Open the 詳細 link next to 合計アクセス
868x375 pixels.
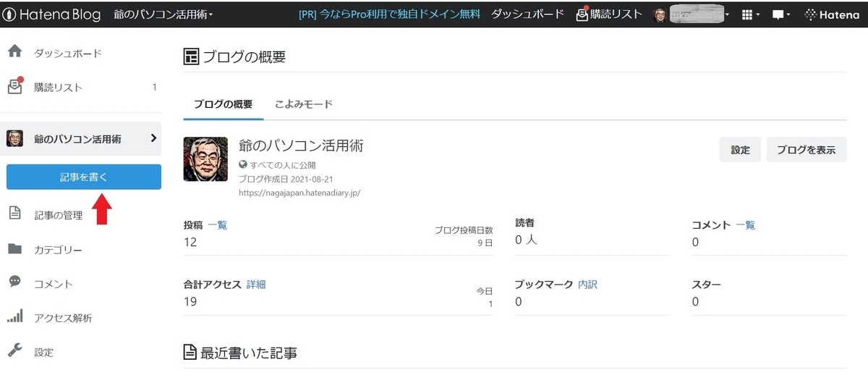[256, 285]
